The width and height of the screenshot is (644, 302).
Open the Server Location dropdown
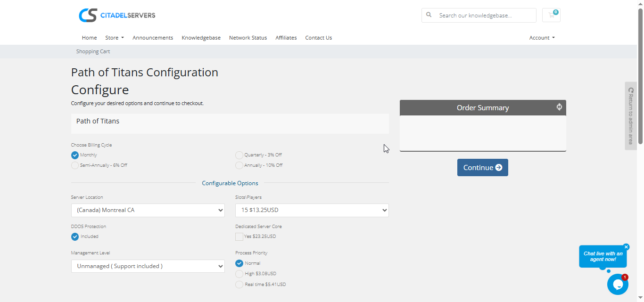[x=148, y=210]
